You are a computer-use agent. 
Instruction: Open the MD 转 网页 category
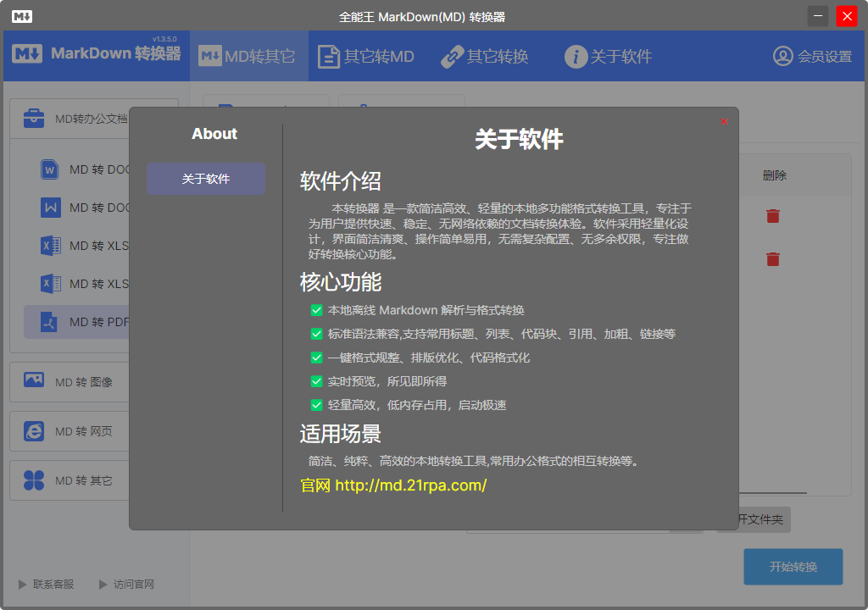(70, 431)
